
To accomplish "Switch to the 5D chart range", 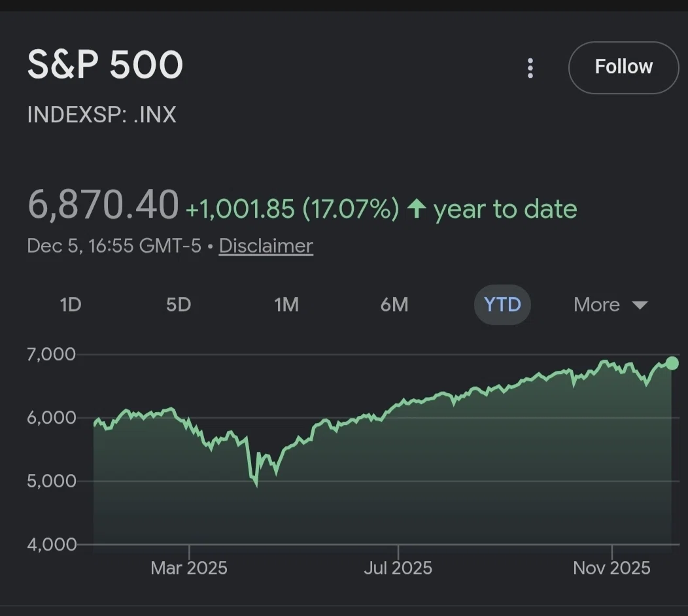I will click(179, 305).
